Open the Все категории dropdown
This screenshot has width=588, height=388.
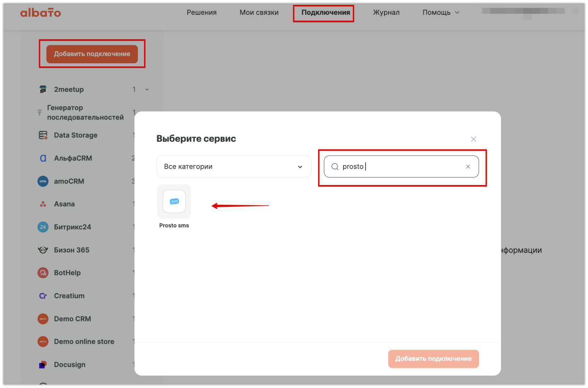coord(234,167)
